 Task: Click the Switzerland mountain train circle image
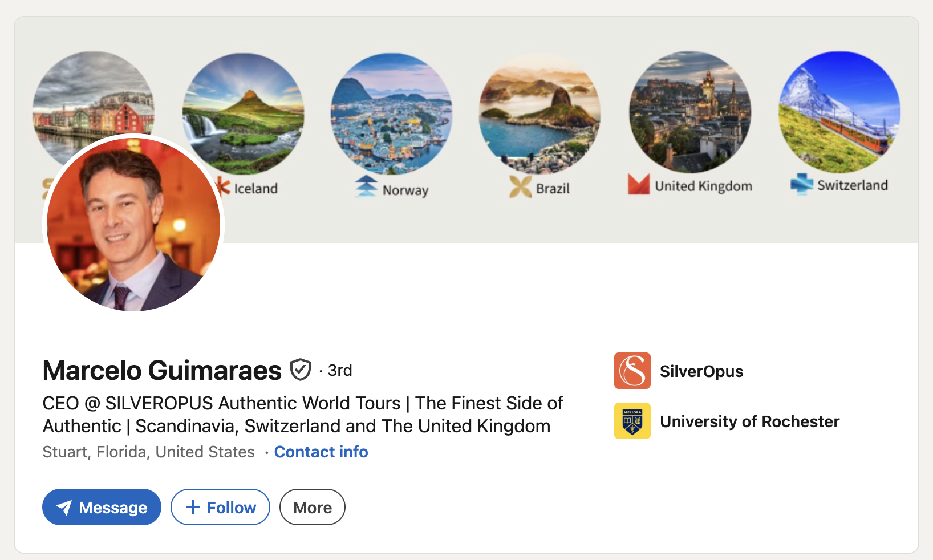pos(839,112)
